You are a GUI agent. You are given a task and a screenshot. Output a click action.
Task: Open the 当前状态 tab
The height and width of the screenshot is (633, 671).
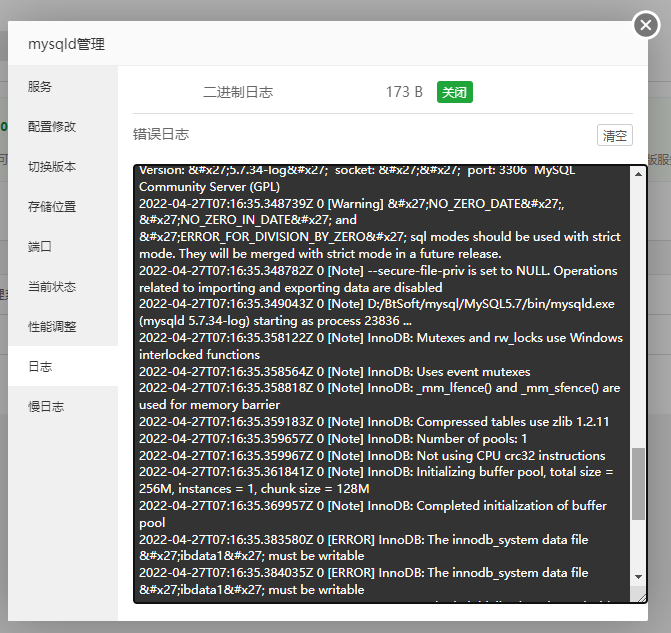(x=63, y=287)
